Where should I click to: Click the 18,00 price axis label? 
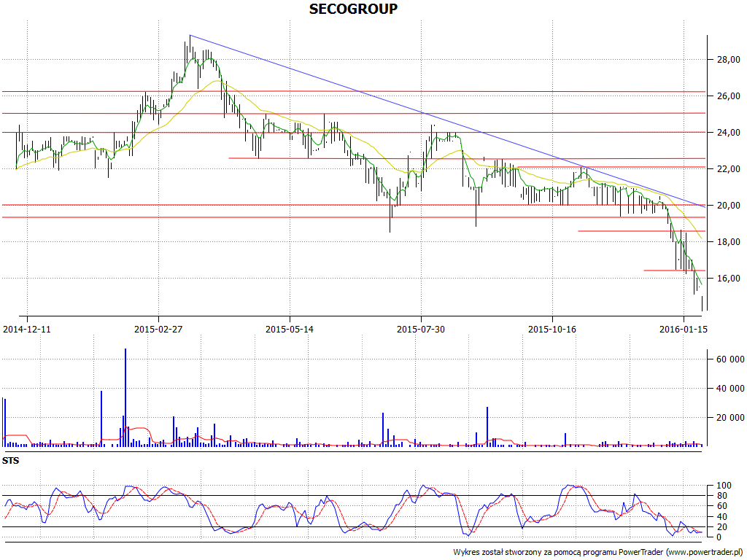tap(729, 242)
